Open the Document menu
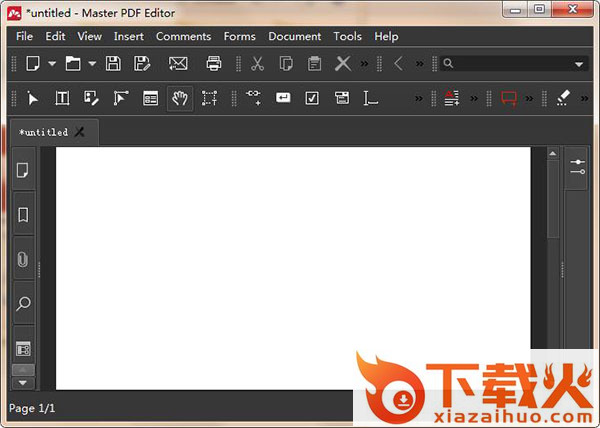600x428 pixels. [x=295, y=36]
